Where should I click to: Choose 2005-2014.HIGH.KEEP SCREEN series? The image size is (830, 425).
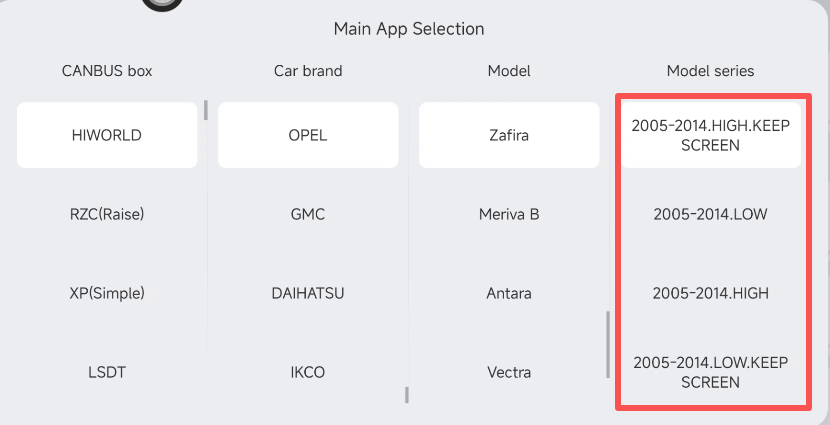[x=710, y=135]
